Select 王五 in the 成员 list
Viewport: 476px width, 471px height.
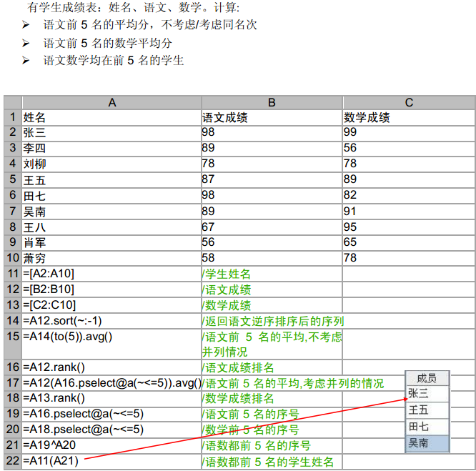(x=427, y=410)
